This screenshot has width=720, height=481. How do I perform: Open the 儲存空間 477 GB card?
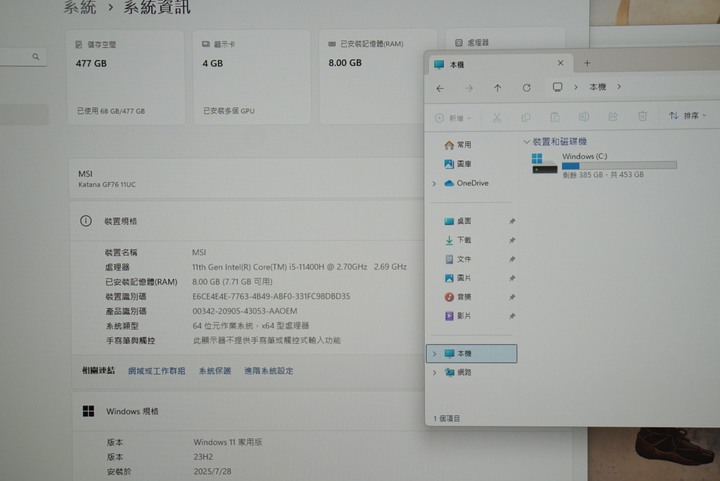126,77
